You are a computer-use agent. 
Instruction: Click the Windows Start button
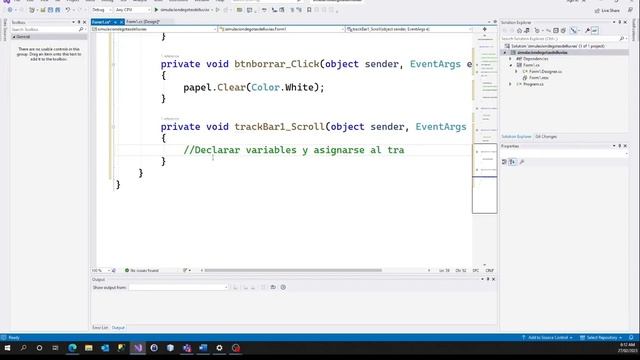click(x=7, y=348)
